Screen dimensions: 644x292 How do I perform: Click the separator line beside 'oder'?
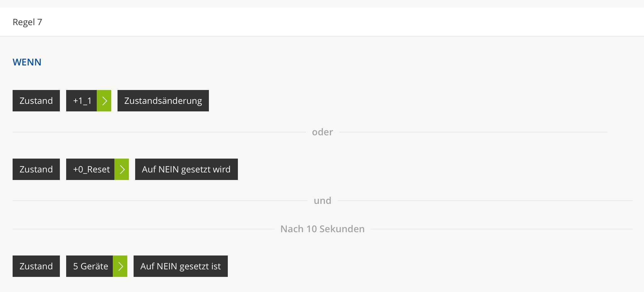[x=158, y=132]
